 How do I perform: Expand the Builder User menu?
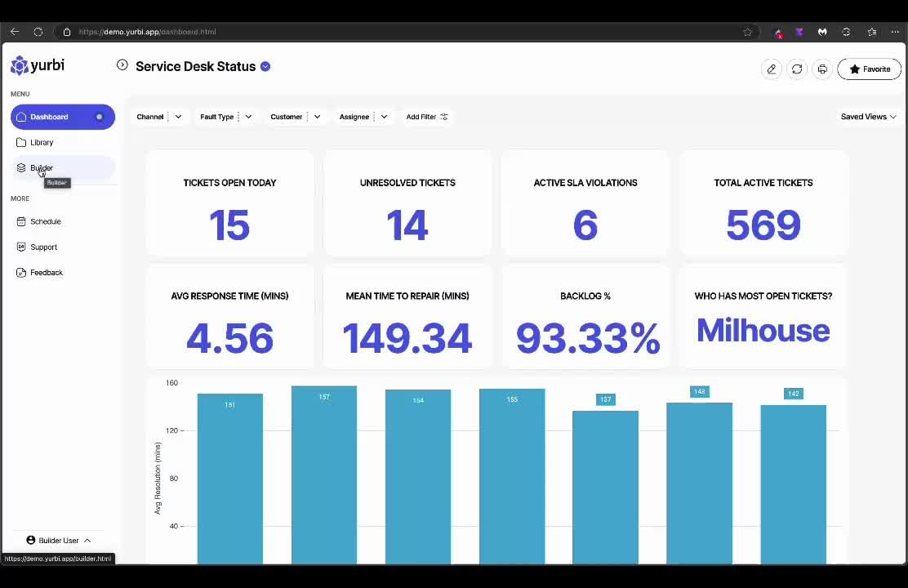(x=59, y=541)
